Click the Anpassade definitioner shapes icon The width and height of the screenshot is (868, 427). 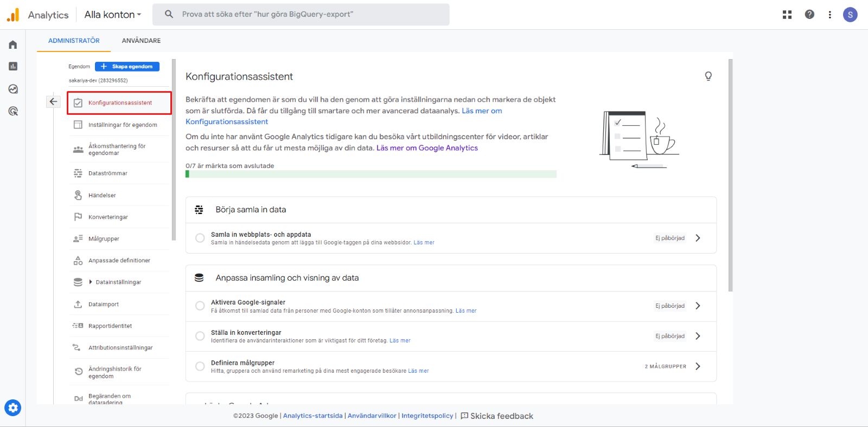(x=78, y=261)
